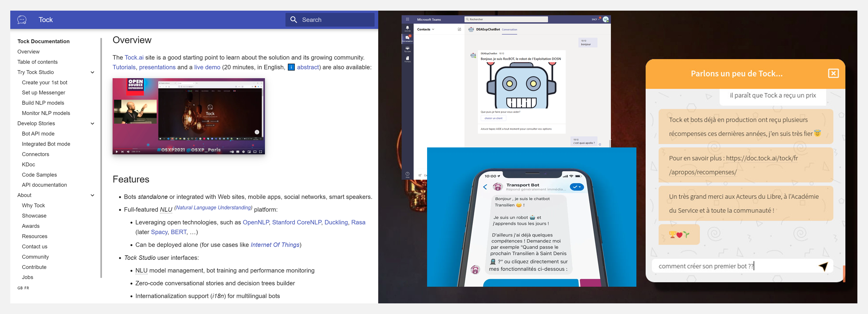Seek on the OSXP video progress bar

pos(189,149)
